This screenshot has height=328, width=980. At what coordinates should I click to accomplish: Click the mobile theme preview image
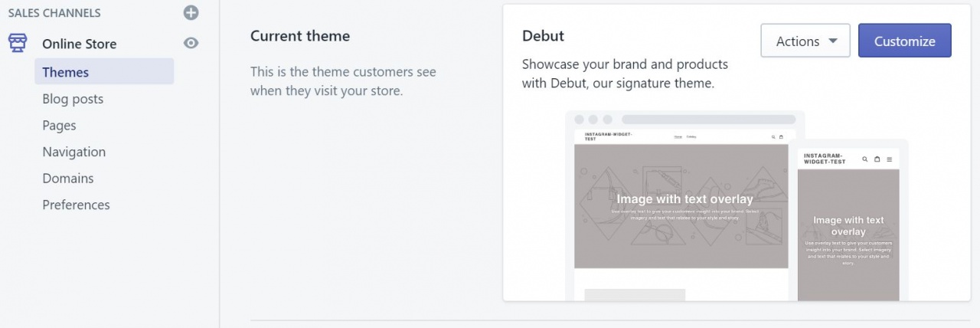pos(848,224)
